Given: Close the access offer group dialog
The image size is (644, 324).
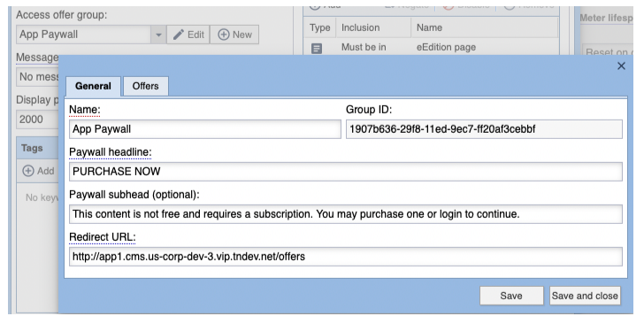Looking at the screenshot, I should click(x=621, y=66).
